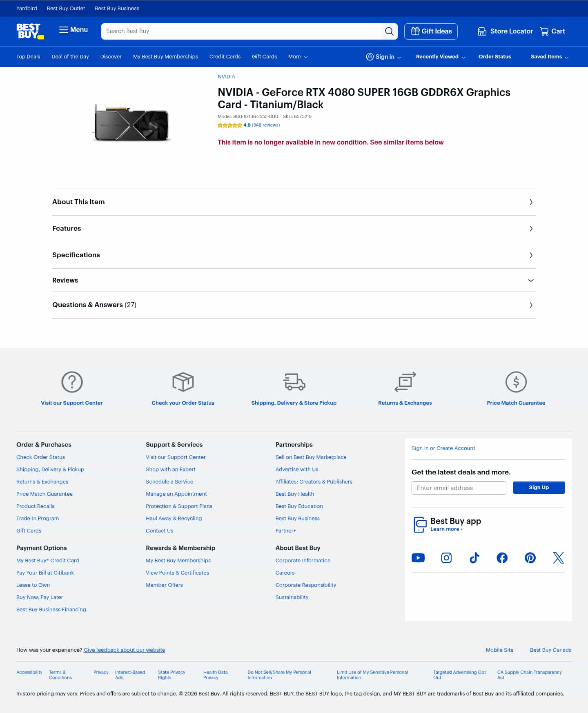This screenshot has height=713, width=588.
Task: Check Order Status in navigation bar
Action: [x=494, y=57]
